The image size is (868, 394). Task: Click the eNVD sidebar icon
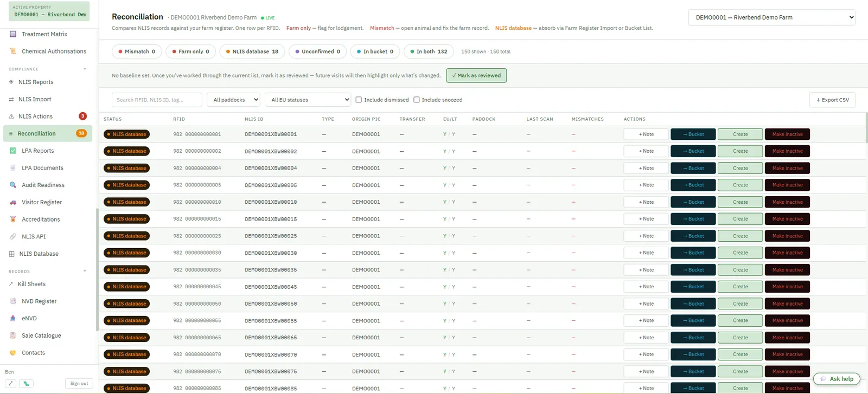tap(13, 318)
